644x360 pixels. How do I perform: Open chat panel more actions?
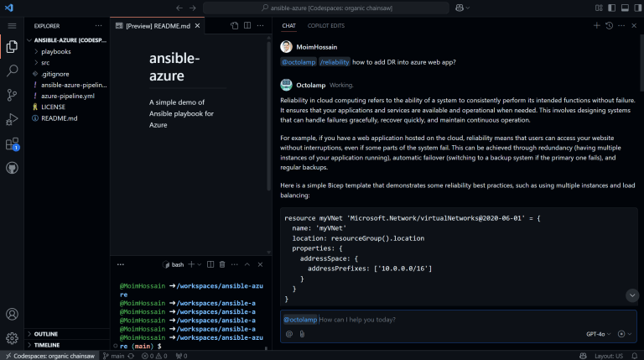[621, 25]
